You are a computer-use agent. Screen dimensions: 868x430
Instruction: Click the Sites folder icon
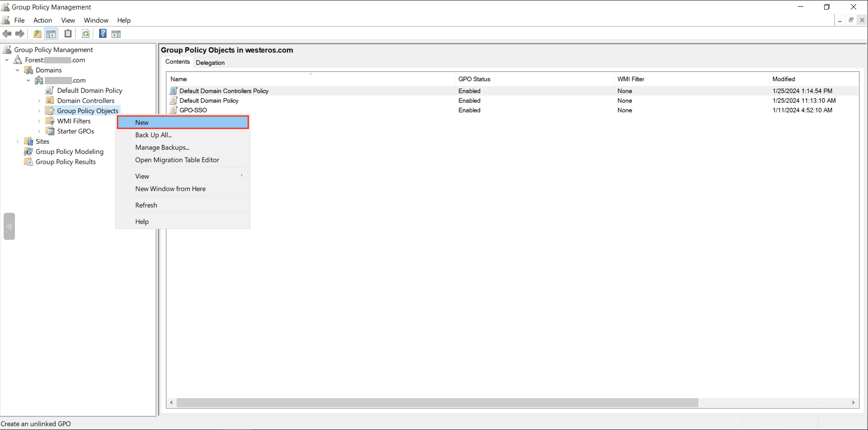pyautogui.click(x=29, y=141)
